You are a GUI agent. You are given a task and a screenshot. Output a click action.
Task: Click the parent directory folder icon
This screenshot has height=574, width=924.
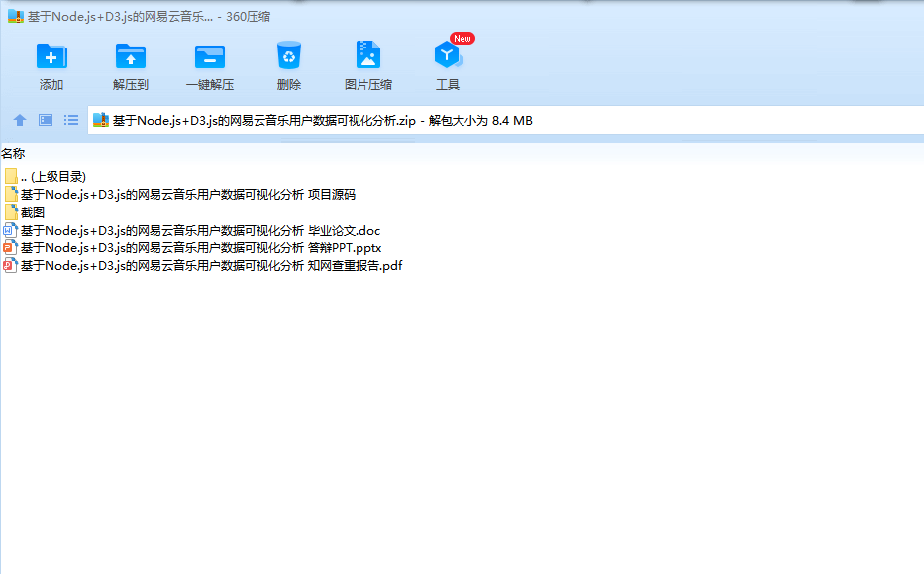11,176
